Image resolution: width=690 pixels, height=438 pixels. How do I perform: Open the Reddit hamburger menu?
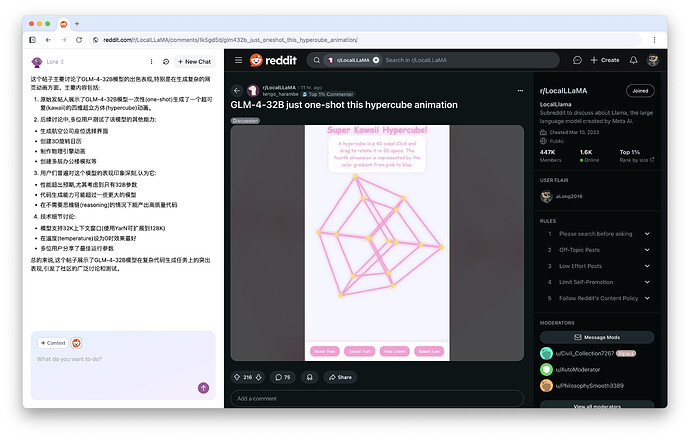tap(239, 60)
